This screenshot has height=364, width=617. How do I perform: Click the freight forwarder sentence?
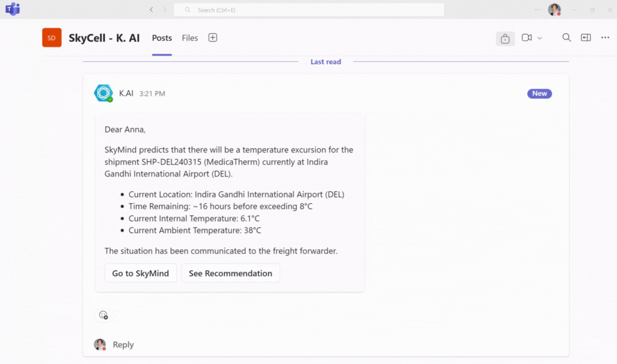[x=221, y=251]
